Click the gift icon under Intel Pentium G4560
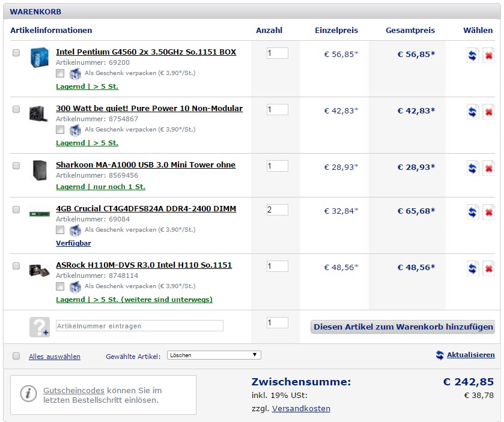 (x=75, y=74)
